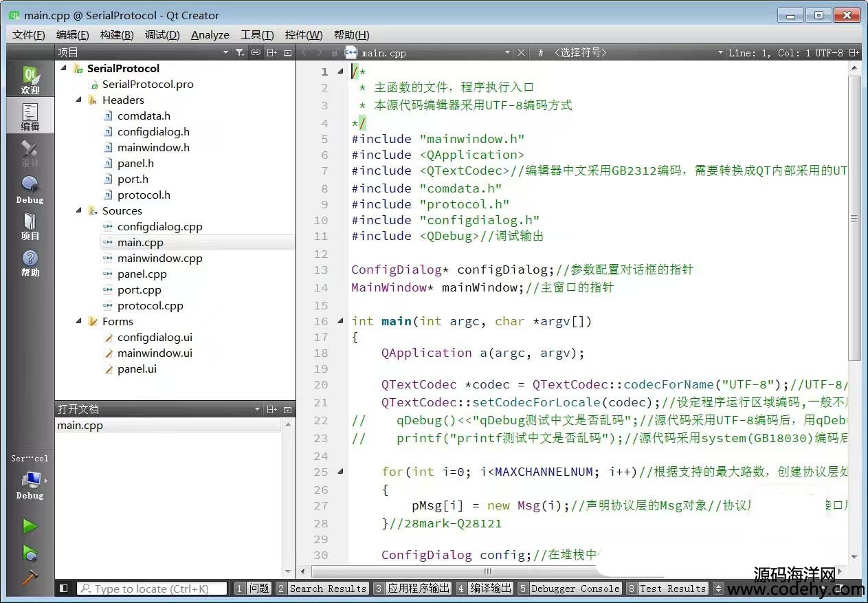Fold the main function at line 16
Viewport: 868px width, 603px height.
341,321
